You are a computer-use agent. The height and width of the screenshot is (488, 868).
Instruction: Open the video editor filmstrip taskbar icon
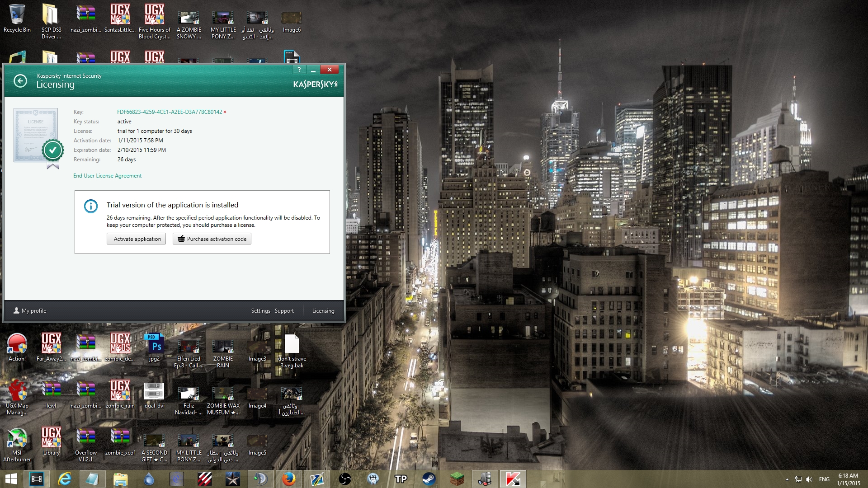36,479
